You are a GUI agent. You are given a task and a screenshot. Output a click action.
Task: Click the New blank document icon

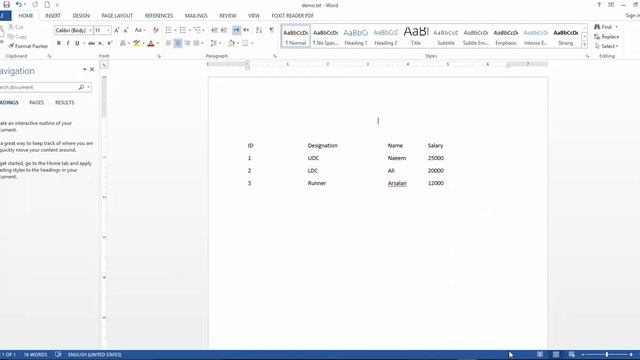[47, 4]
